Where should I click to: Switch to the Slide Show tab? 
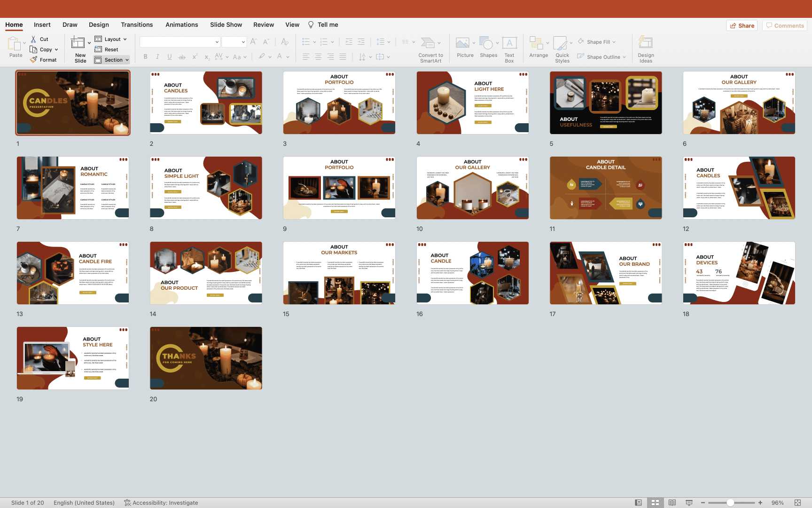pos(226,24)
